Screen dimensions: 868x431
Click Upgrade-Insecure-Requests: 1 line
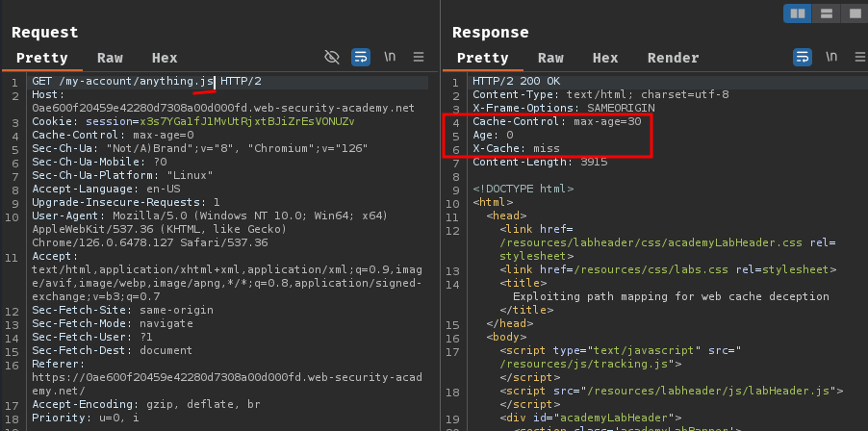click(x=126, y=202)
